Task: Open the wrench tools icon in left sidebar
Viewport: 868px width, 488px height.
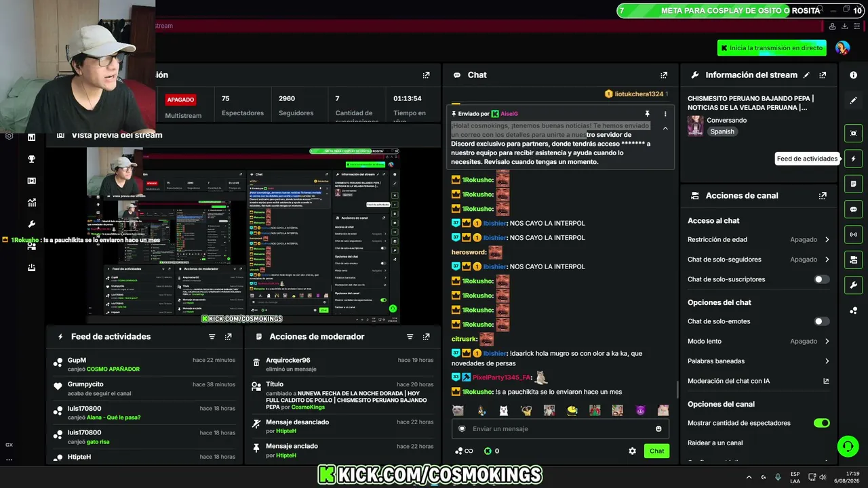Action: (x=31, y=224)
